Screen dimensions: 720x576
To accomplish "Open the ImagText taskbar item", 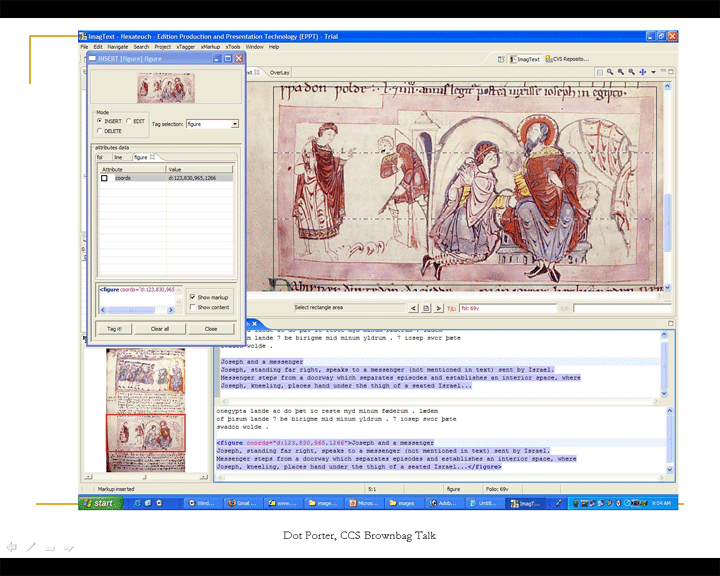I will [524, 503].
